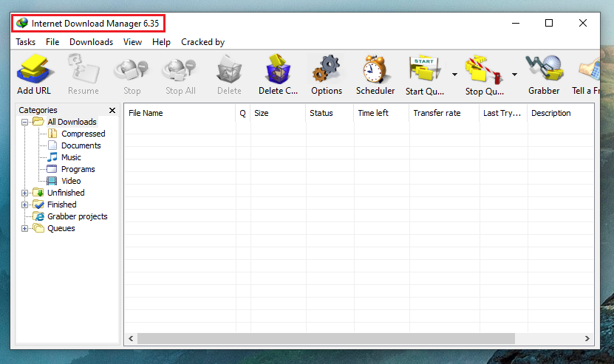Select the Video category label

point(71,181)
